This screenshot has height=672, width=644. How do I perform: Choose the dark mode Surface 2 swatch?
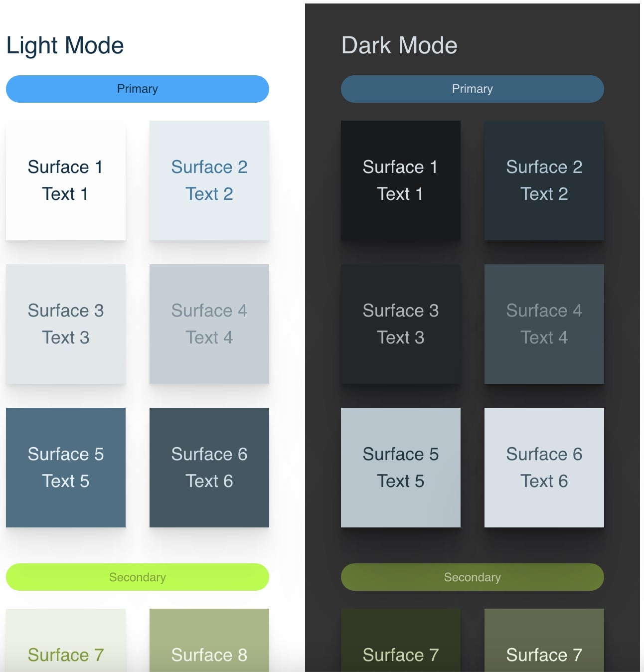pyautogui.click(x=544, y=180)
